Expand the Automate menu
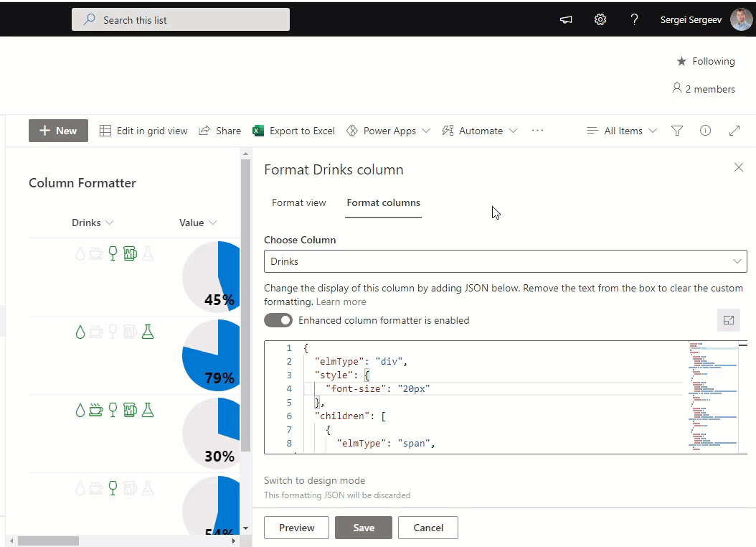The image size is (756, 547). click(x=479, y=131)
